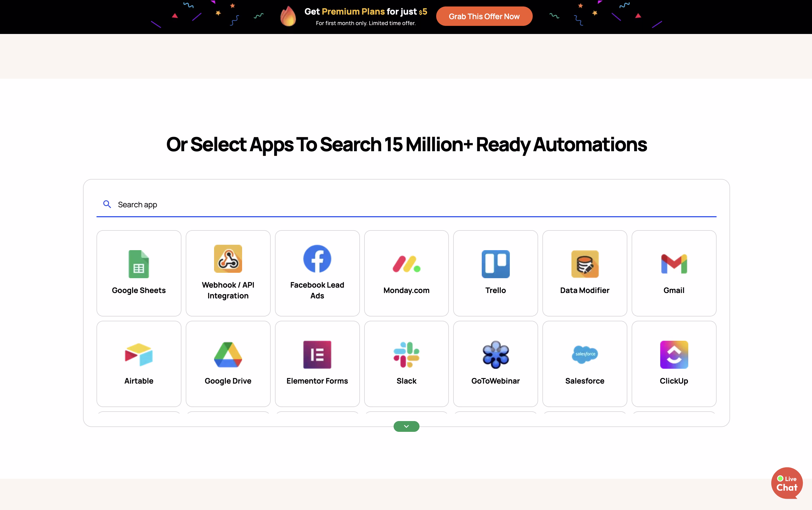This screenshot has width=812, height=510.
Task: Click the Google Drive label text
Action: 228,381
